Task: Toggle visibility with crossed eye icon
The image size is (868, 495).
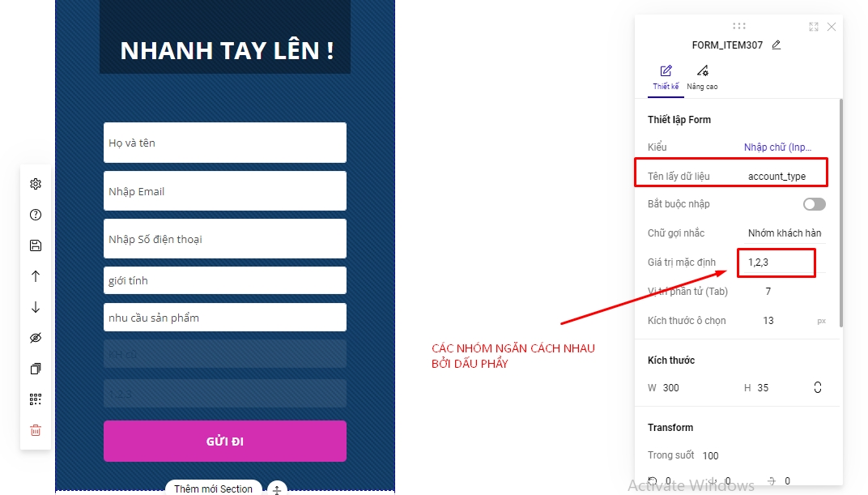Action: (x=36, y=338)
